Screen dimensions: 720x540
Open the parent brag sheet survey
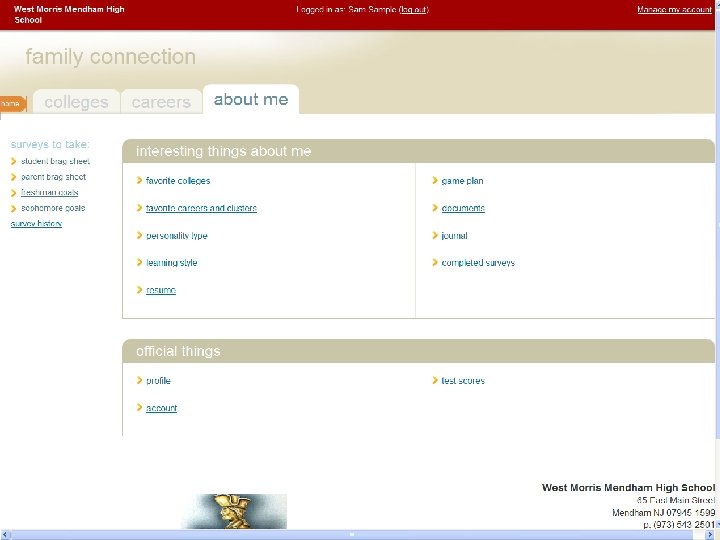click(x=53, y=177)
